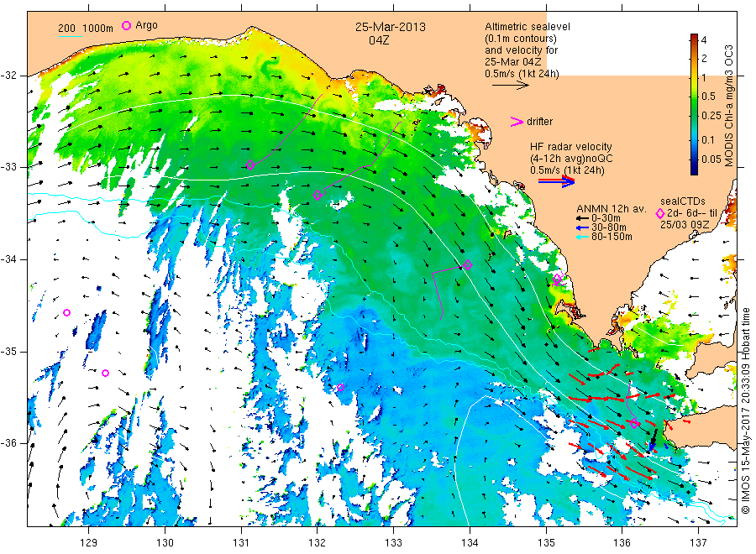Click the '200 1000m' isobath label
The width and height of the screenshot is (756, 554).
pyautogui.click(x=86, y=29)
